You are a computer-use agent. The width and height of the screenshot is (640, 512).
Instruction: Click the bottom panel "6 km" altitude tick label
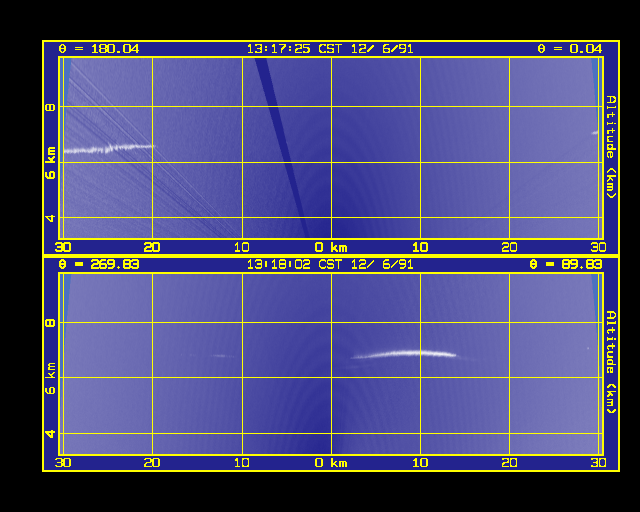(50, 378)
